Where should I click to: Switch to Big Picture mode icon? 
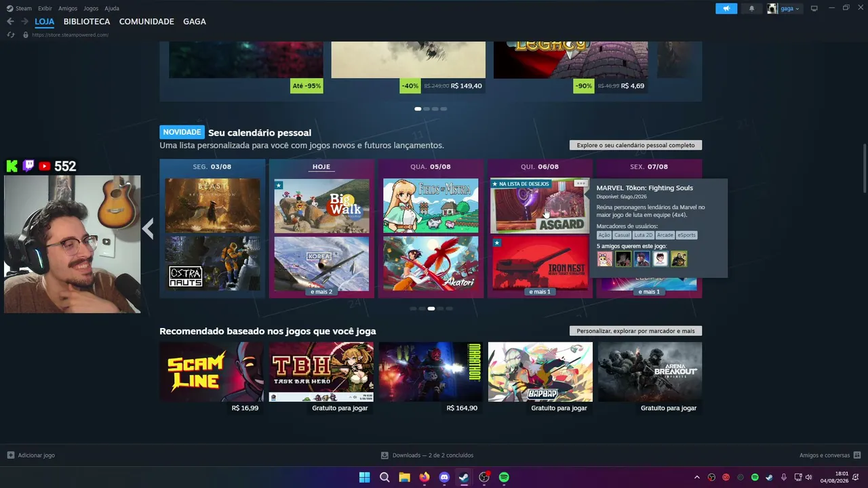814,8
